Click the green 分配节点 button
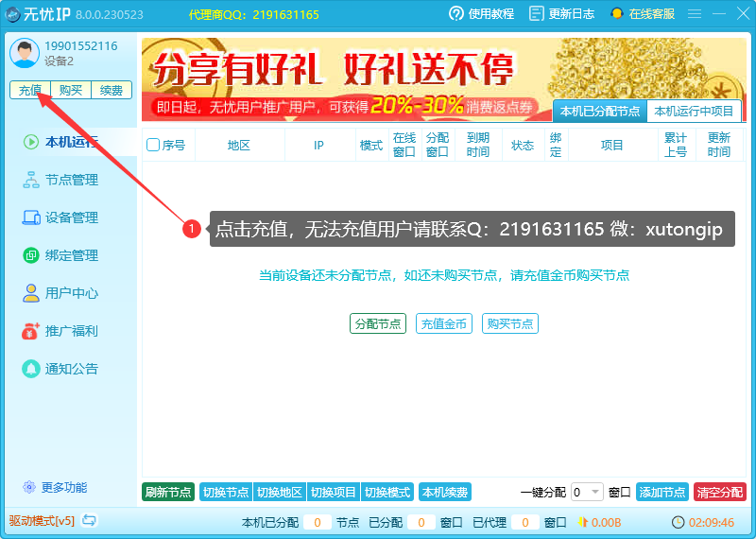The image size is (756, 539). click(378, 323)
